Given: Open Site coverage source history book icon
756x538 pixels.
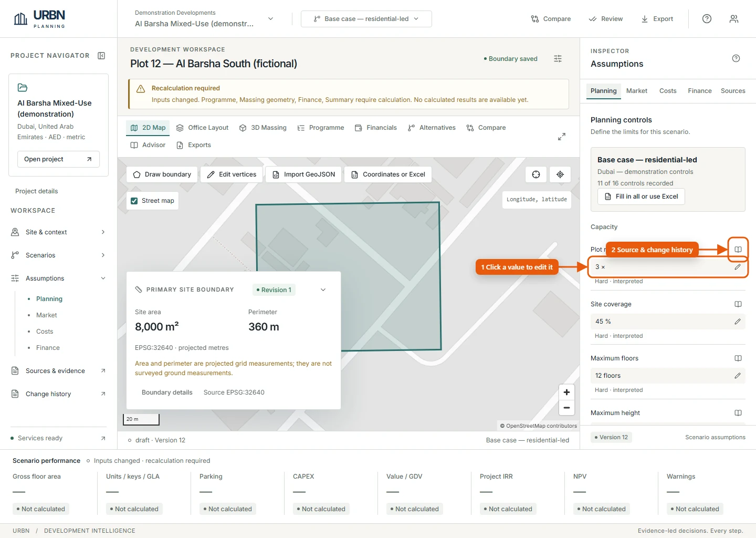Looking at the screenshot, I should click(x=738, y=304).
